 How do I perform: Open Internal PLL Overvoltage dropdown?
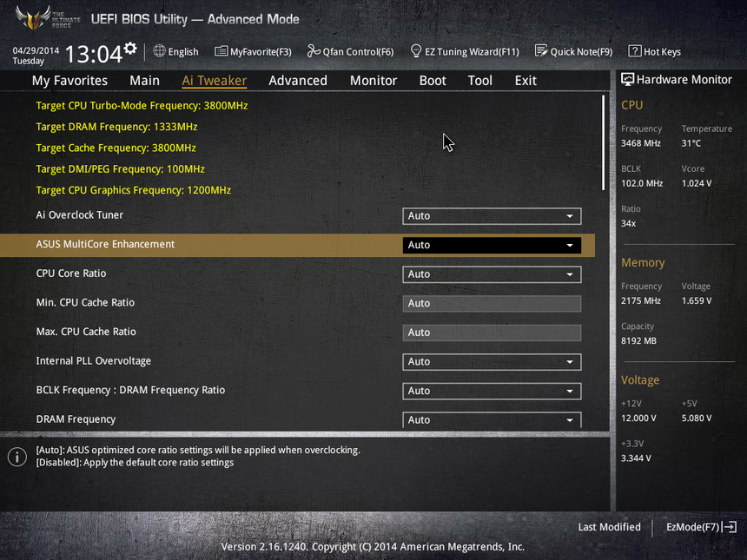(492, 362)
